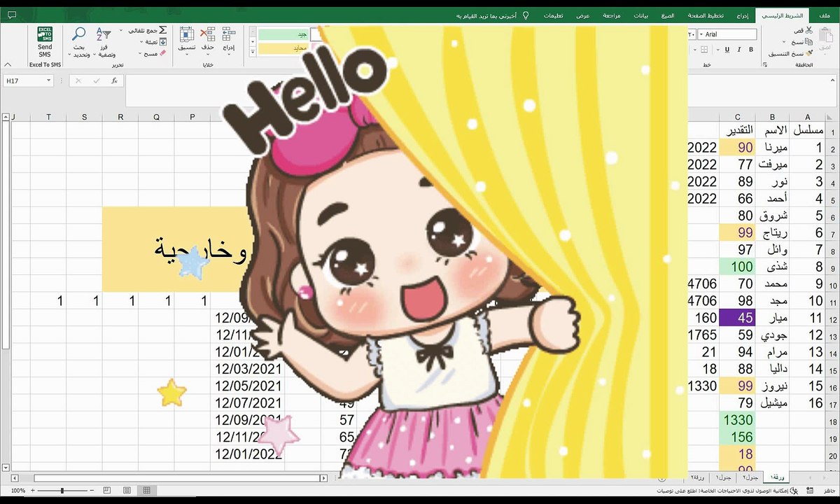Select cell with date 12/03/2021
The width and height of the screenshot is (840, 504).
pyautogui.click(x=247, y=369)
